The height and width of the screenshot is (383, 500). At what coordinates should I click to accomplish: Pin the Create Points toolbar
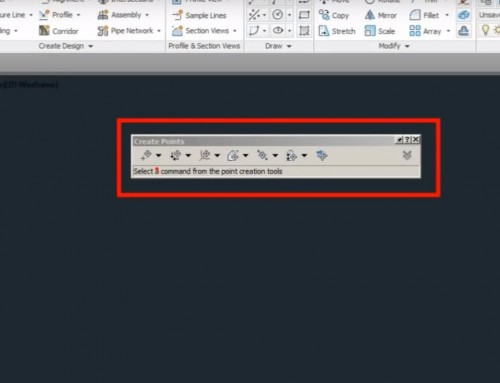click(399, 140)
